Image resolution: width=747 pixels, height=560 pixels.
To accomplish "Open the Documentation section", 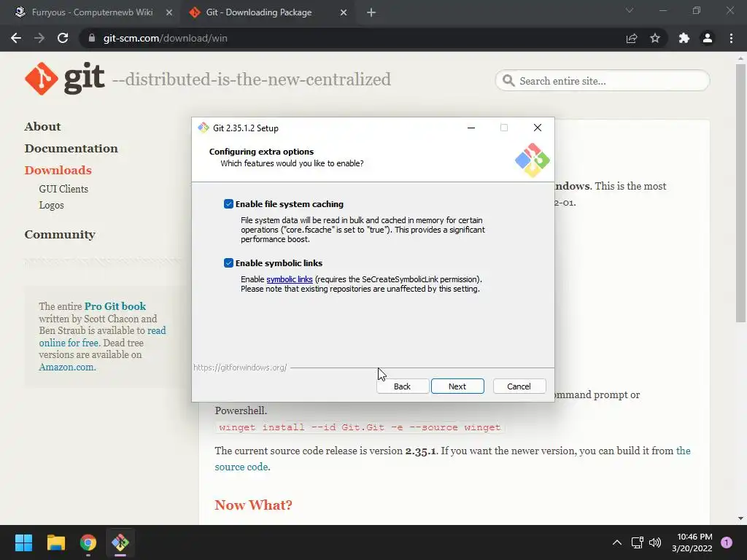I will pos(71,149).
